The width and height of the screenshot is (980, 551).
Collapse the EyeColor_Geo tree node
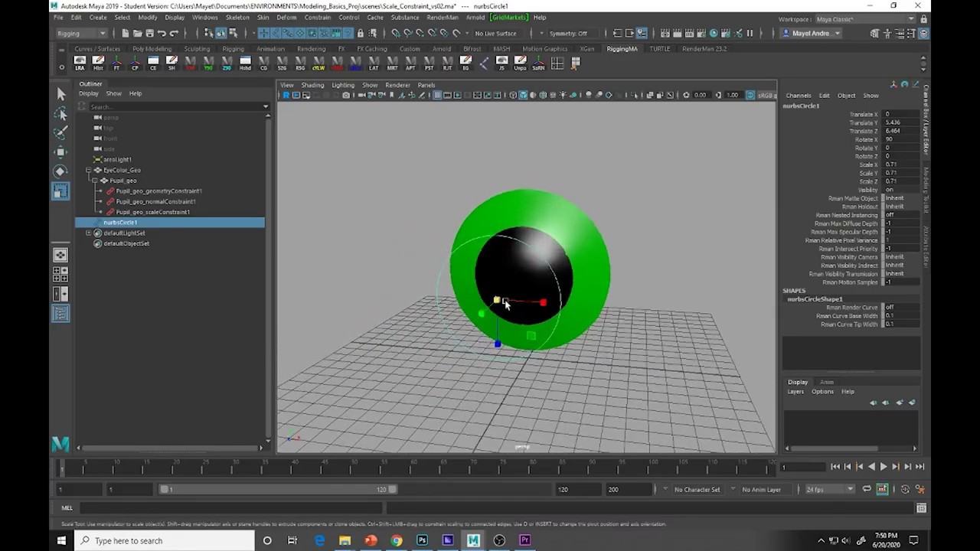[89, 170]
